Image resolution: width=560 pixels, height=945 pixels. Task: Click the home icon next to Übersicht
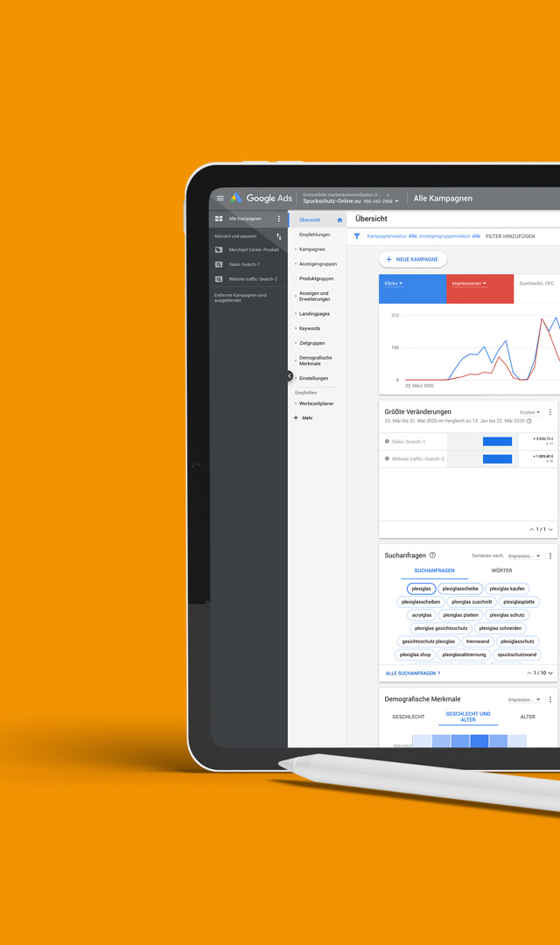(339, 220)
